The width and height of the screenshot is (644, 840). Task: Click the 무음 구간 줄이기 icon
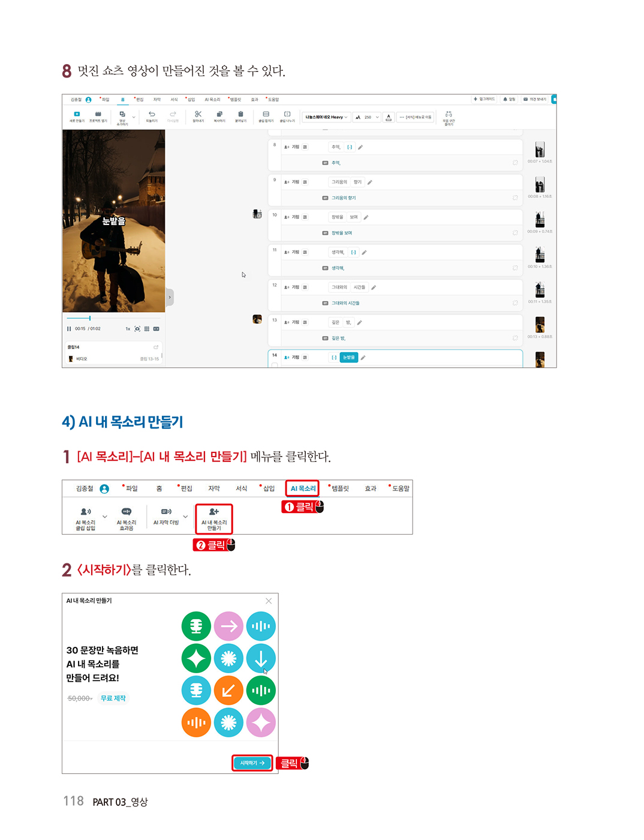(x=449, y=114)
